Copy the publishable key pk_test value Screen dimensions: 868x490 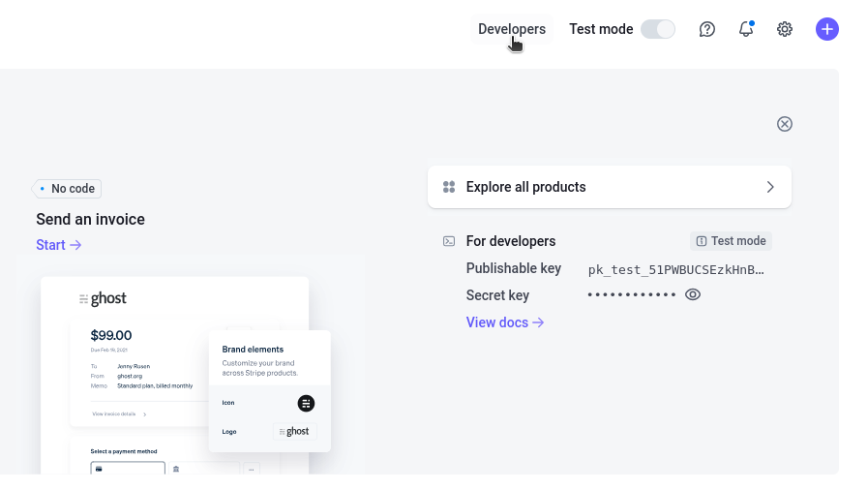(675, 269)
